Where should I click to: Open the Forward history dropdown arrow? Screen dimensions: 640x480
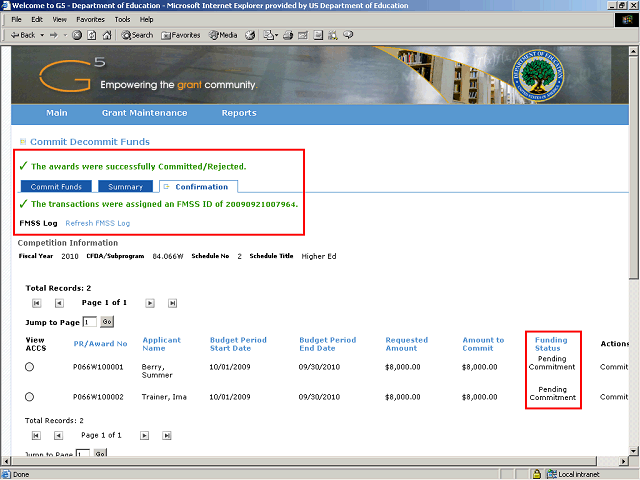pos(65,35)
